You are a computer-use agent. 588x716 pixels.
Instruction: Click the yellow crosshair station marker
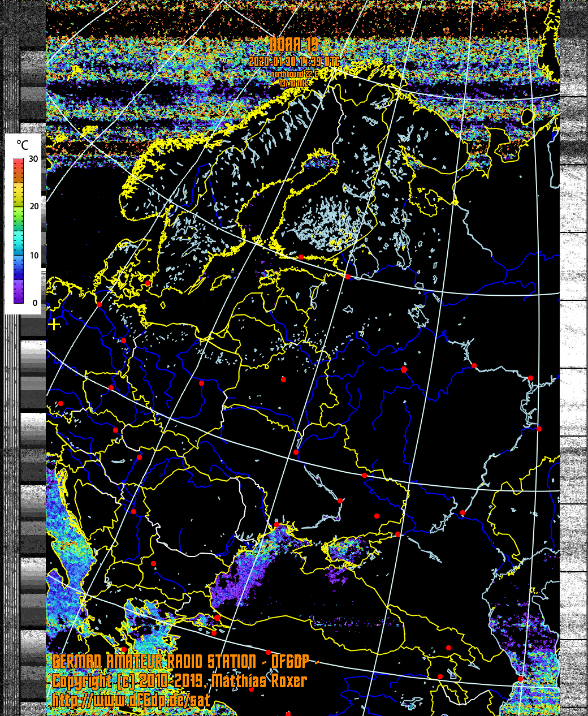(x=54, y=325)
